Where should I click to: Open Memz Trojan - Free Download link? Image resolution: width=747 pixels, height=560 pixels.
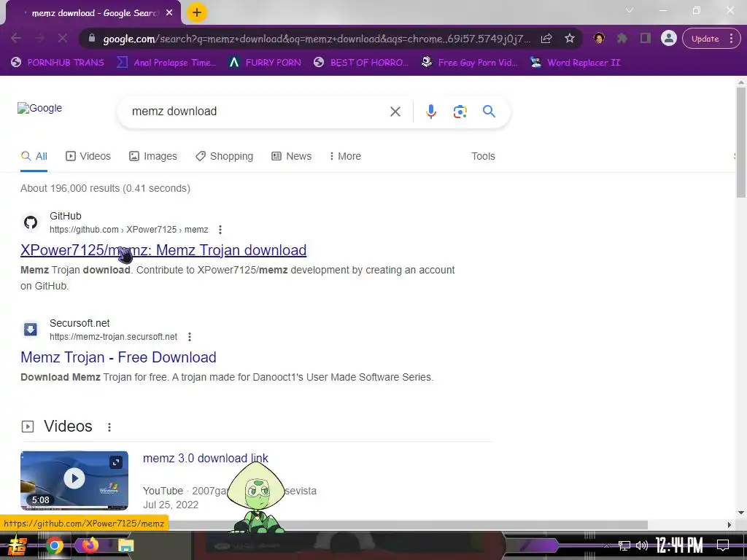[x=119, y=357]
